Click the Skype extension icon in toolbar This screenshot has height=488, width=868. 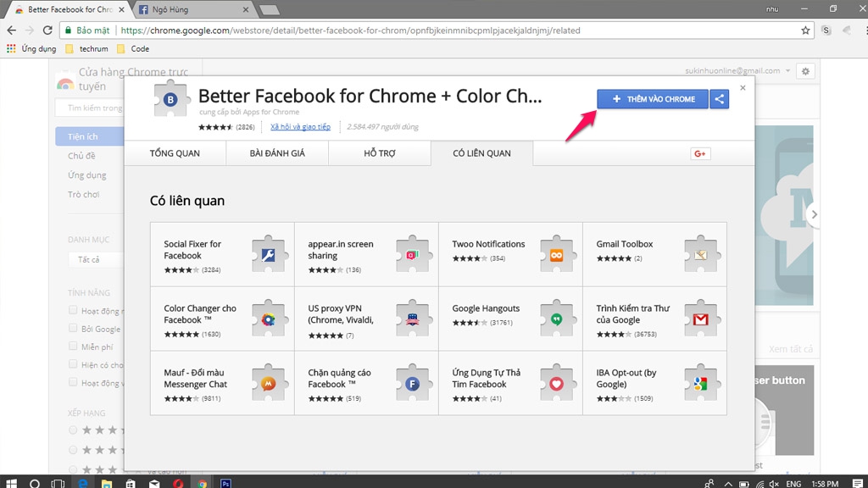(x=826, y=30)
